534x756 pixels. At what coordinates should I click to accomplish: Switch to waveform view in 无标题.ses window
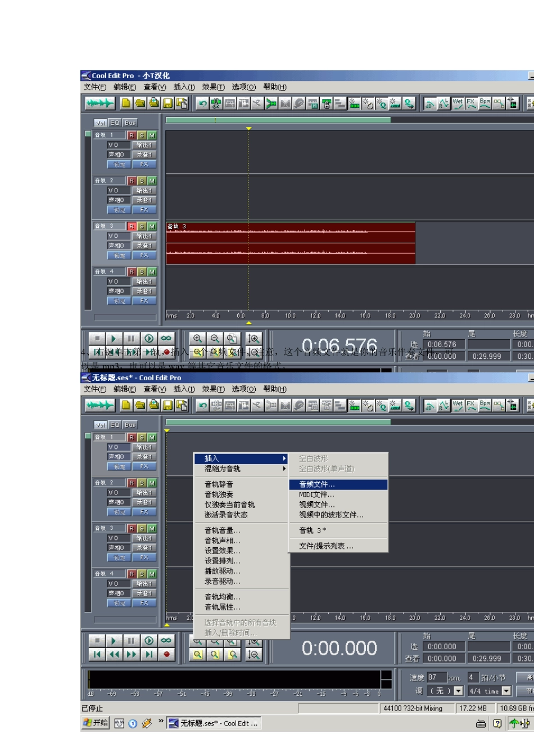click(100, 405)
